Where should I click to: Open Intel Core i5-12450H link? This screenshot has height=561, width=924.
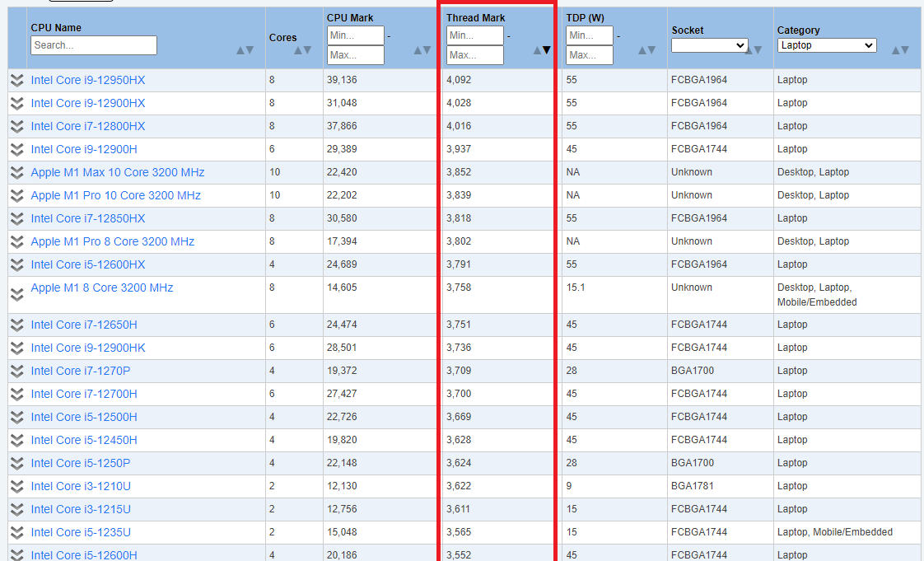pyautogui.click(x=84, y=440)
